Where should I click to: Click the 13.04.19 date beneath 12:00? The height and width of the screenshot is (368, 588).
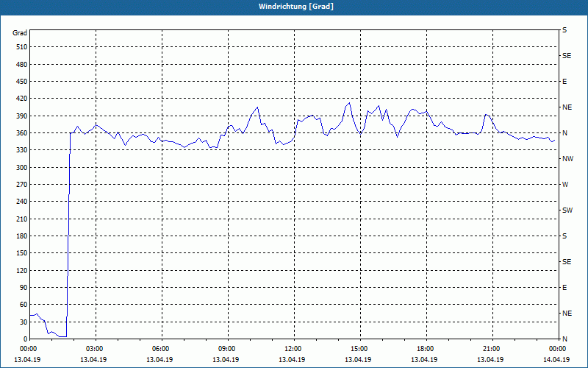pyautogui.click(x=292, y=360)
